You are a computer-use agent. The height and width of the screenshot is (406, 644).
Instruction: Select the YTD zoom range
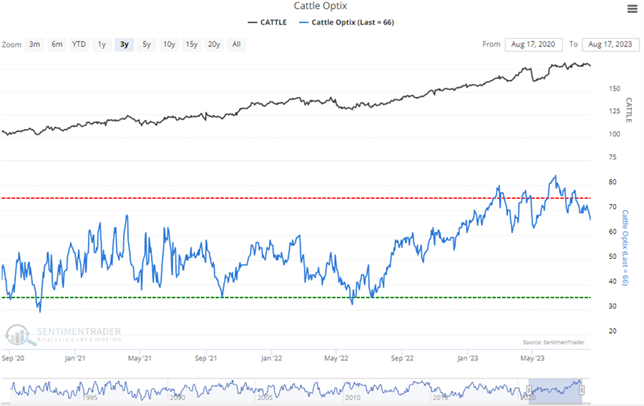(x=79, y=44)
